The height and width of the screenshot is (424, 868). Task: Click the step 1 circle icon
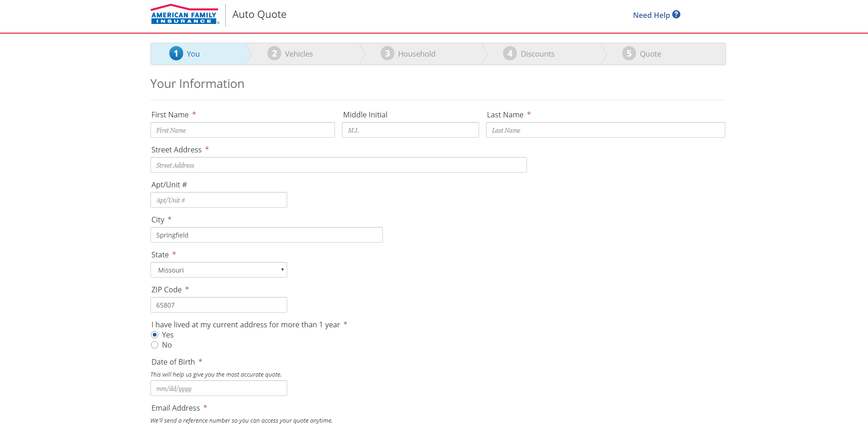click(176, 54)
